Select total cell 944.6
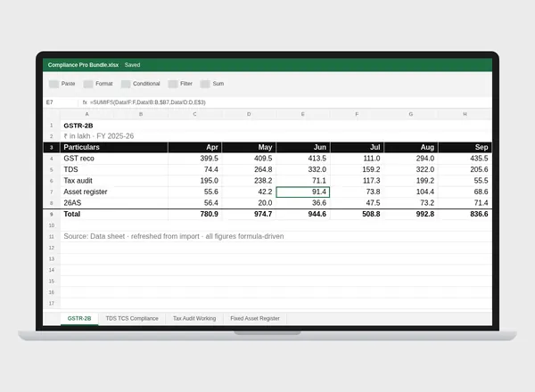The image size is (535, 392). pyautogui.click(x=302, y=214)
